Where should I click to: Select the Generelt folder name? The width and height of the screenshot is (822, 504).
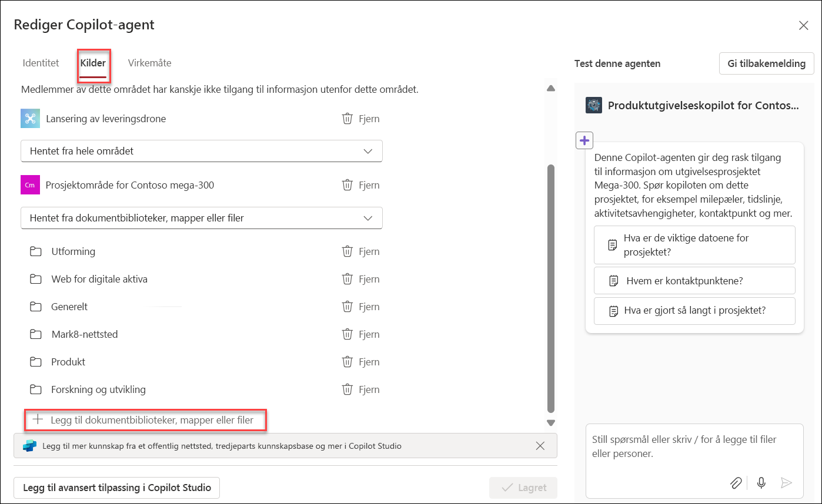pyautogui.click(x=69, y=307)
